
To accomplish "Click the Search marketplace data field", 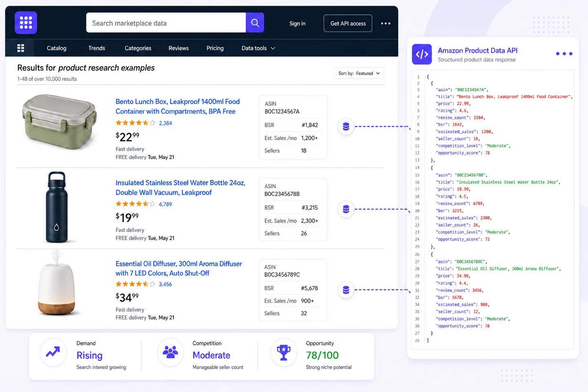I will point(166,23).
